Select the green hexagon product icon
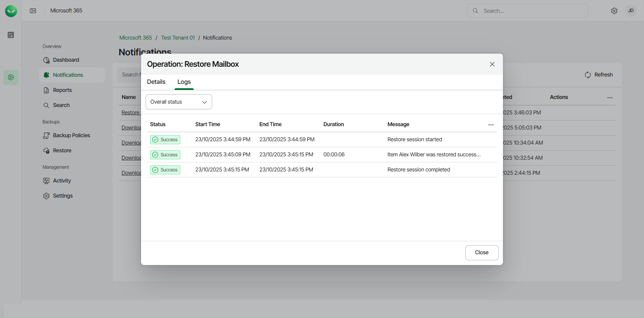 11,77
